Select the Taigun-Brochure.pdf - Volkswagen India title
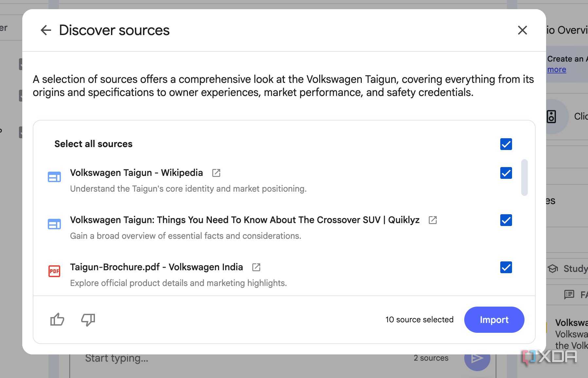Viewport: 588px width, 378px height. click(156, 267)
